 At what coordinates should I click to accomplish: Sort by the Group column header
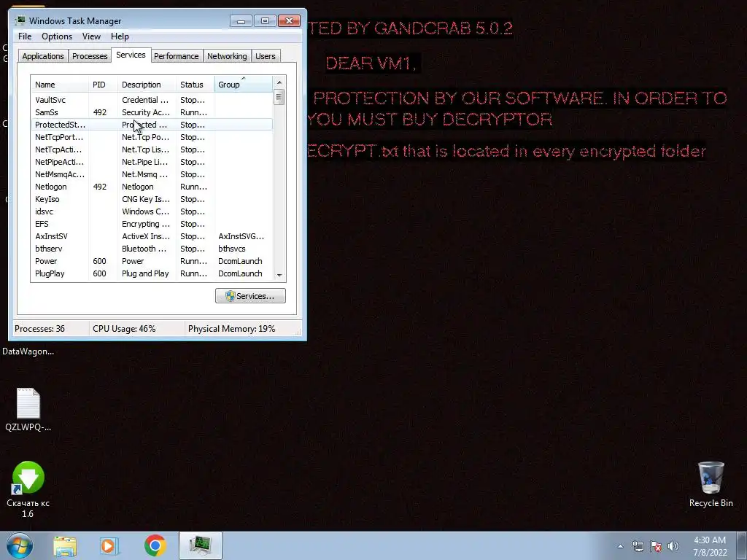[x=244, y=85]
